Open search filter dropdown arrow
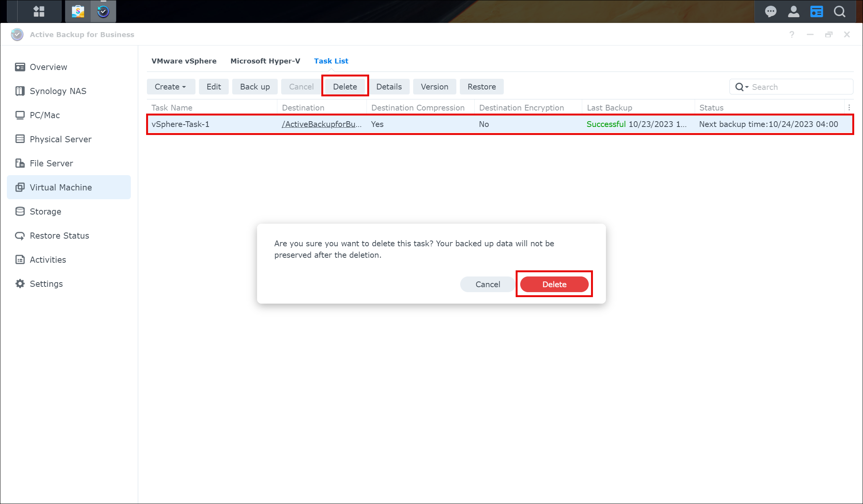Screen dimensions: 863x504 747,87
